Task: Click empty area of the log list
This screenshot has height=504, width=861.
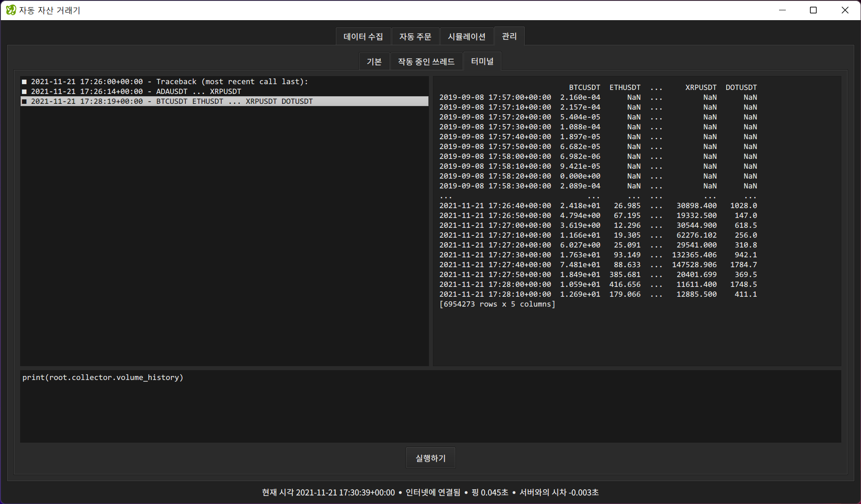Action: (224, 233)
